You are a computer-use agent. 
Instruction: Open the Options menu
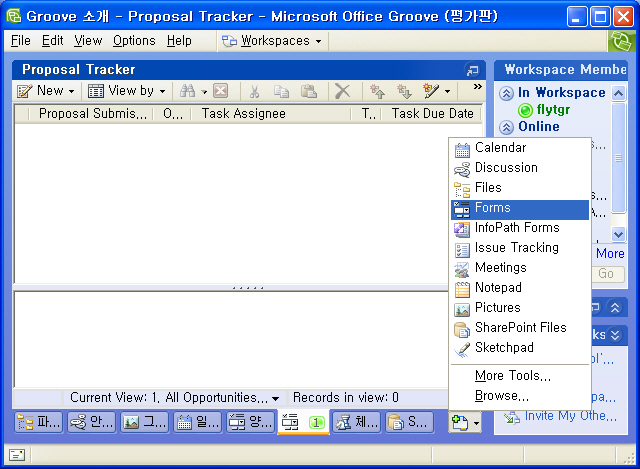click(x=134, y=41)
